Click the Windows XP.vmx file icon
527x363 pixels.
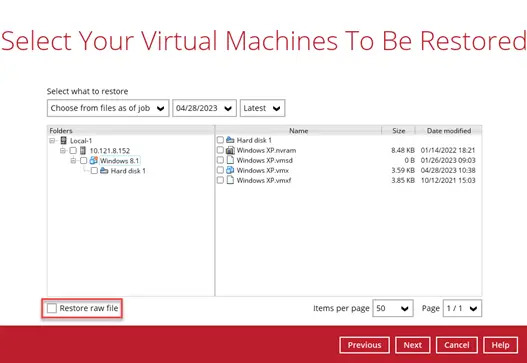click(x=230, y=170)
